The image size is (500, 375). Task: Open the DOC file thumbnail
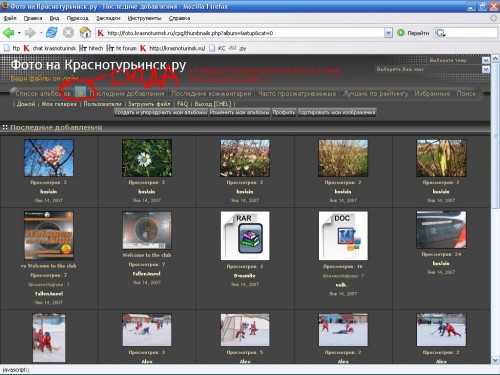coord(343,236)
